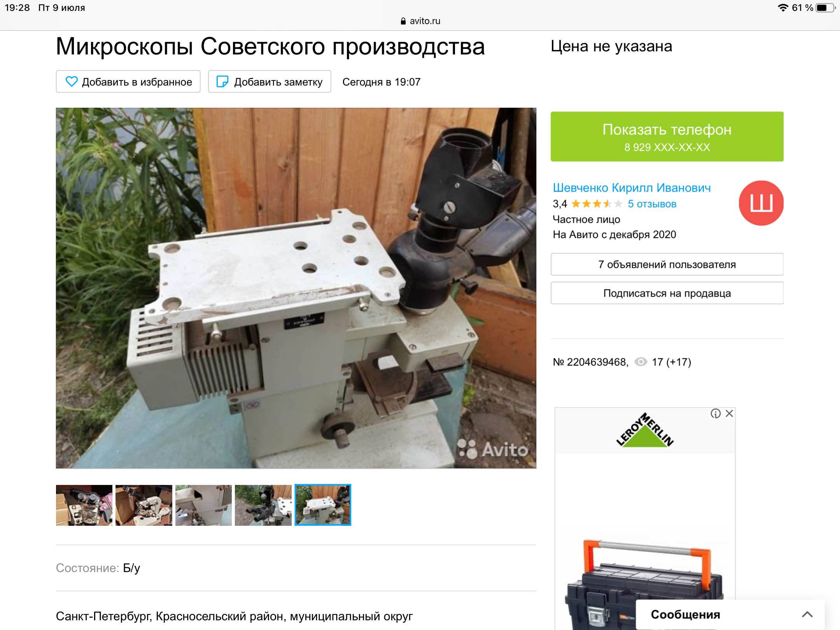Select the second photo thumbnail
The image size is (840, 630).
[144, 505]
